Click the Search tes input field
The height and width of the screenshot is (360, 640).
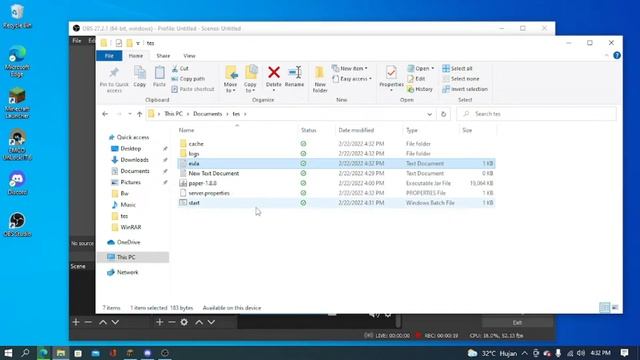click(x=536, y=114)
